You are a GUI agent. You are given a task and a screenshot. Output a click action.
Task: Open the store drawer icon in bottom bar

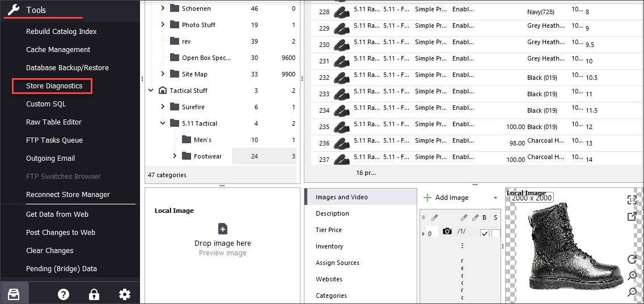pyautogui.click(x=14, y=294)
